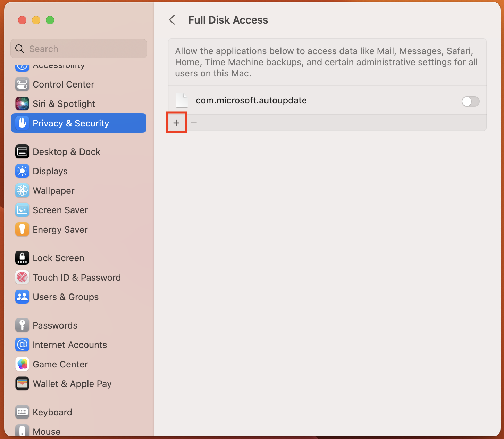Viewport: 504px width, 439px height.
Task: Click the Control Center sidebar icon
Action: [x=22, y=84]
